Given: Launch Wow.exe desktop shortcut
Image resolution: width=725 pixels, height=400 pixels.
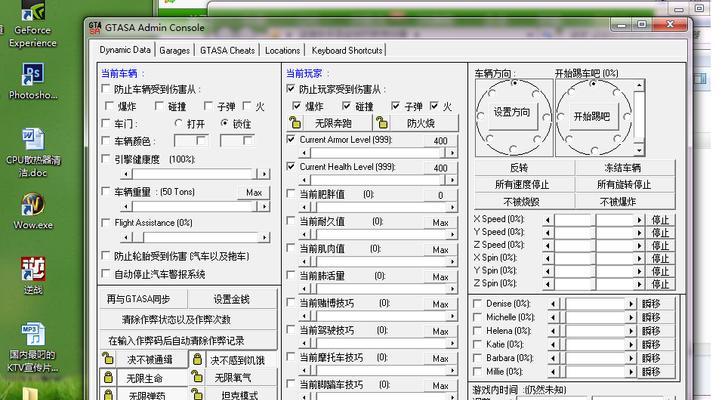Looking at the screenshot, I should point(33,211).
